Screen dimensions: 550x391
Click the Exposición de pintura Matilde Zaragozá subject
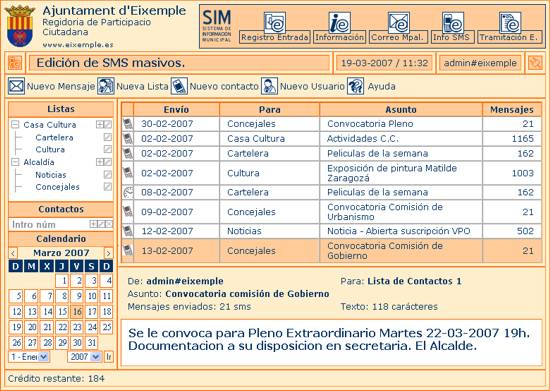click(x=392, y=173)
